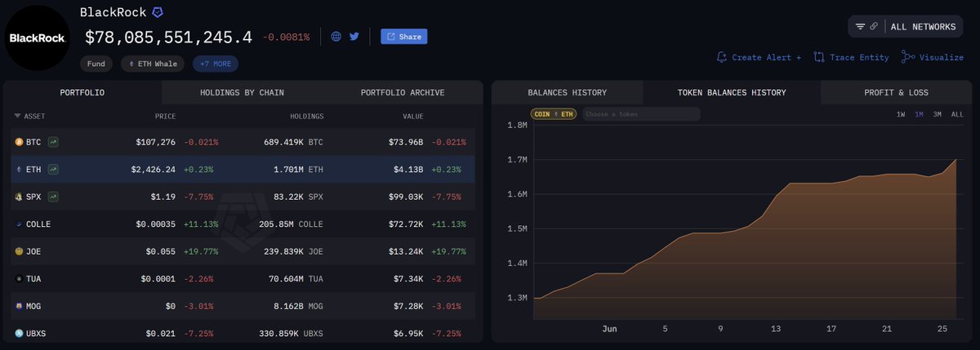Click the PRICE column header
This screenshot has width=980, height=350.
(166, 116)
